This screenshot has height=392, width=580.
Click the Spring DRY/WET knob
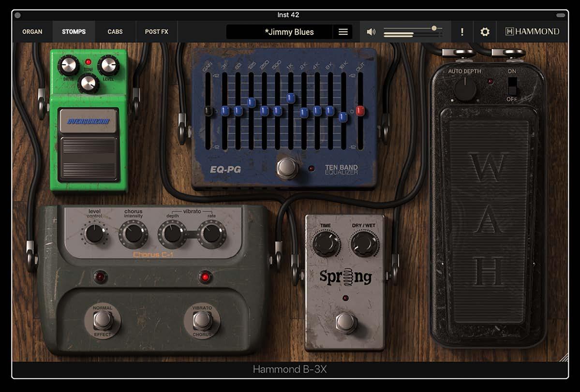point(364,243)
